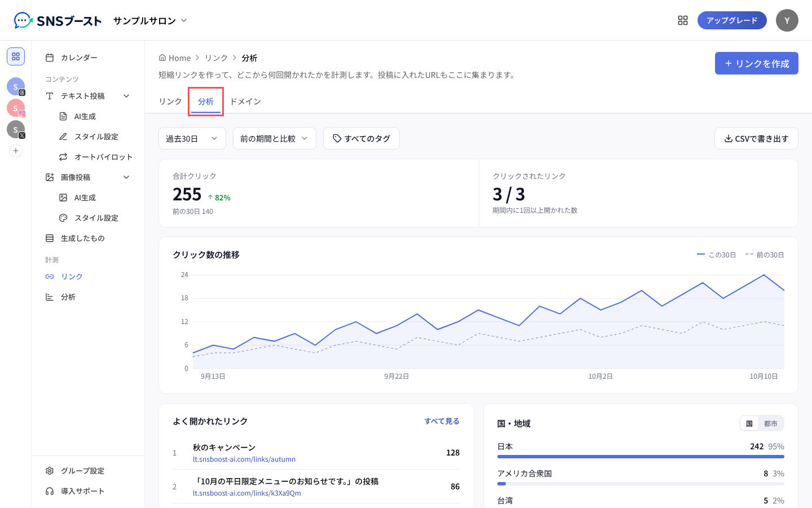Open リンク in sidebar
812x508 pixels.
(x=88, y=277)
